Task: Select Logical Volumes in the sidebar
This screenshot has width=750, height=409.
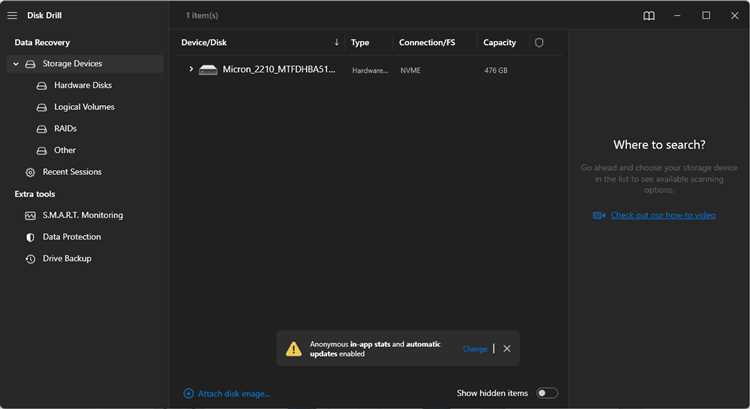Action: pyautogui.click(x=84, y=107)
